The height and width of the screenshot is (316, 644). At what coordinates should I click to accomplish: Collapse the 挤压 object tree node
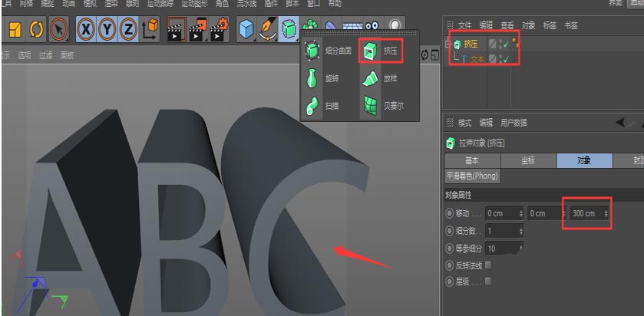coord(448,44)
